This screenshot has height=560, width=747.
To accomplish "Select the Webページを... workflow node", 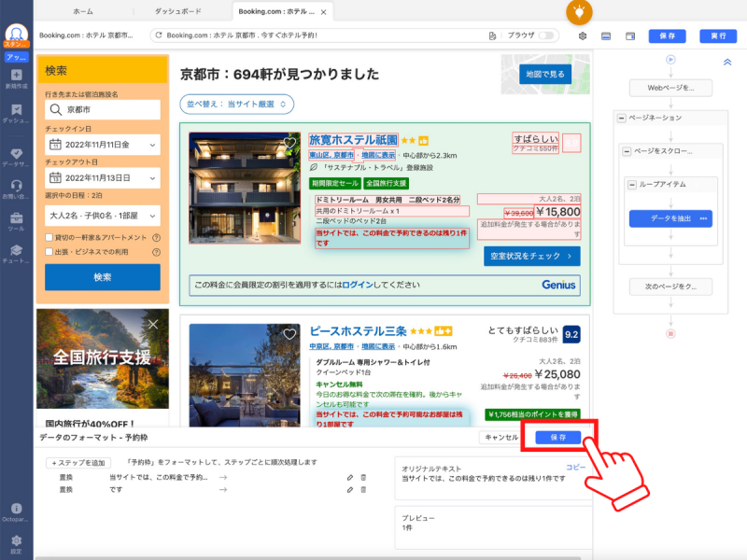I will [x=670, y=88].
